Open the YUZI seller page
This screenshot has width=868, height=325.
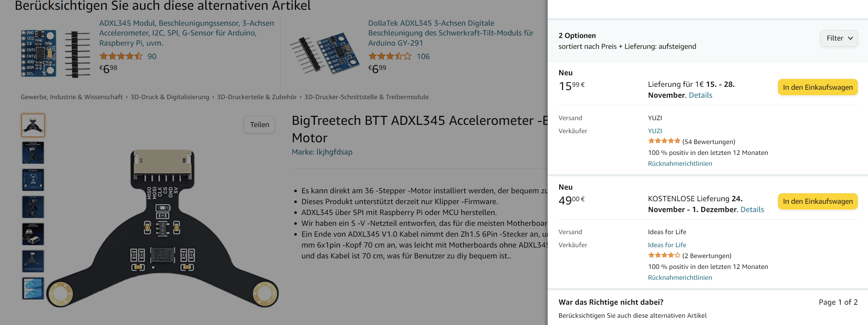[655, 131]
